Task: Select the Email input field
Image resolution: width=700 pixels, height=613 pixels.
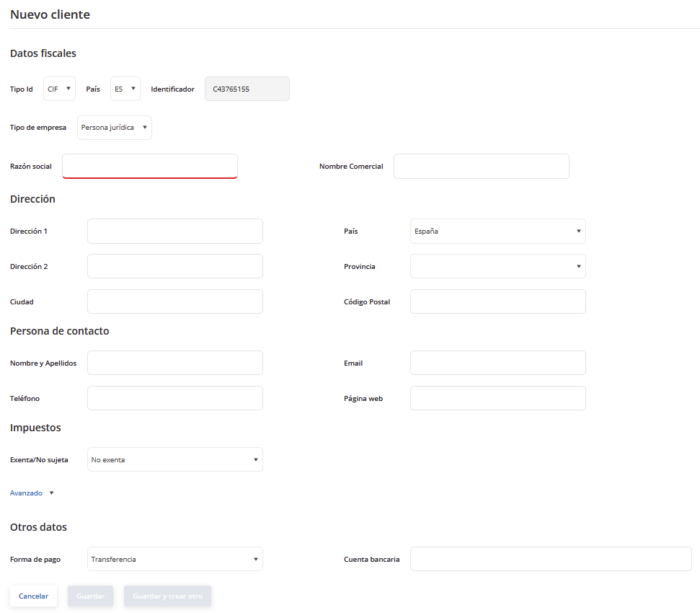Action: click(x=497, y=363)
